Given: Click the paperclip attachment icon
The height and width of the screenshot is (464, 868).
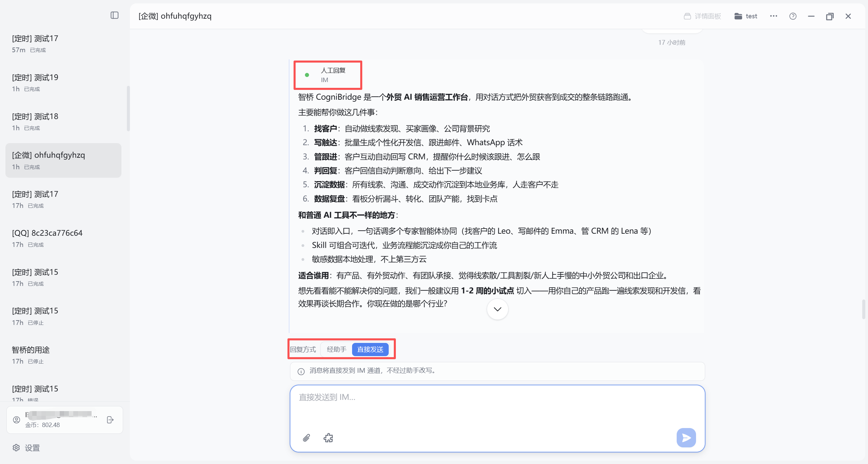Looking at the screenshot, I should pos(306,438).
